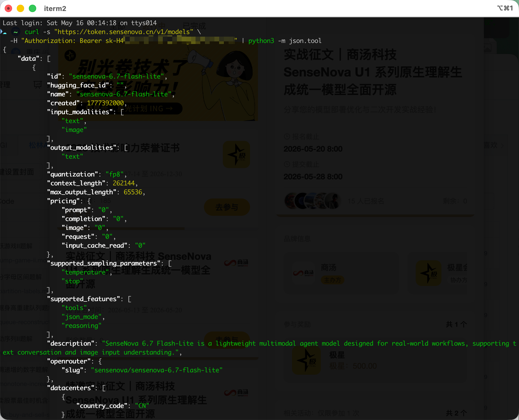Click the ~ directory in the prompt
The image size is (519, 420).
(x=16, y=32)
